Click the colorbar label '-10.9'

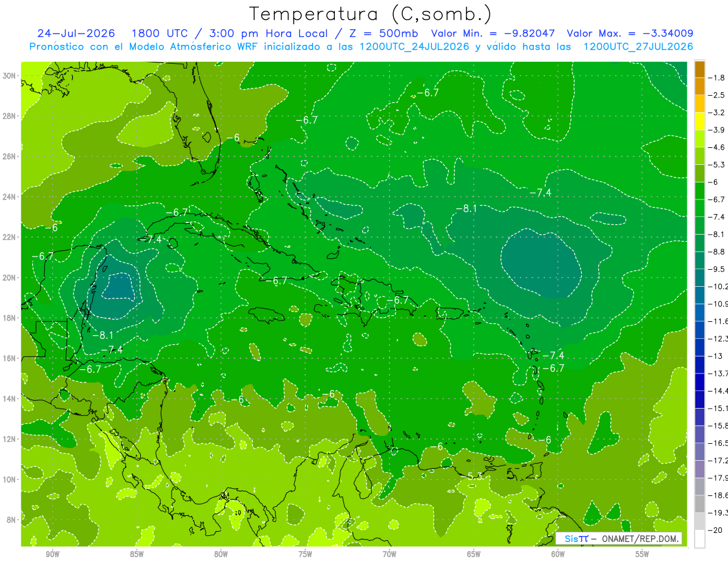point(718,303)
